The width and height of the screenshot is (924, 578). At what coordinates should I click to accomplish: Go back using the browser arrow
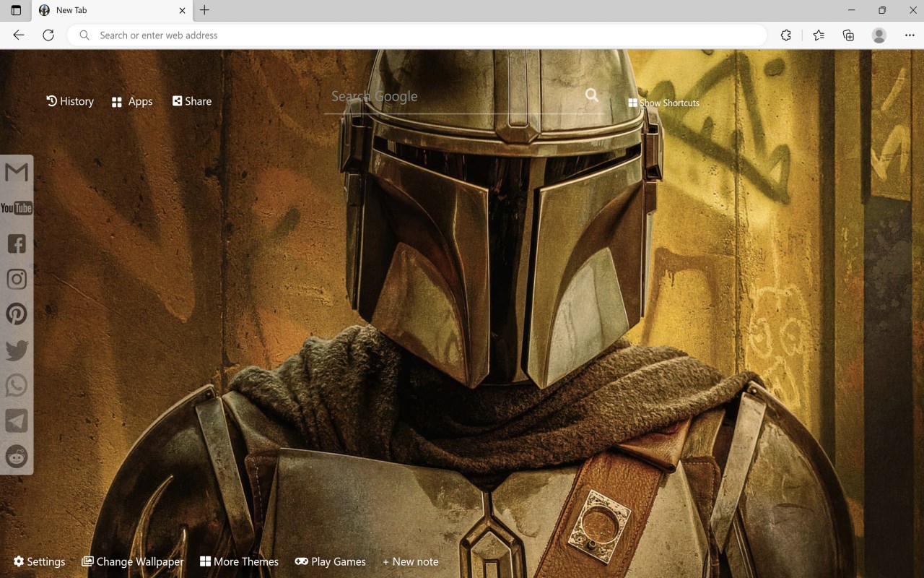19,35
